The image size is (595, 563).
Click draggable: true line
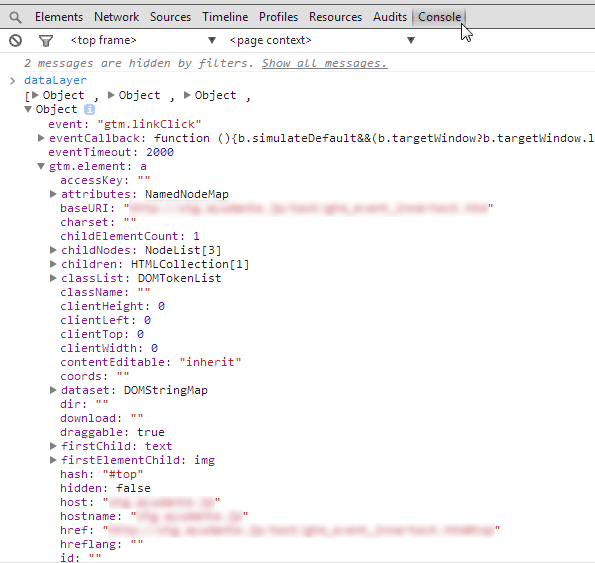(x=112, y=432)
